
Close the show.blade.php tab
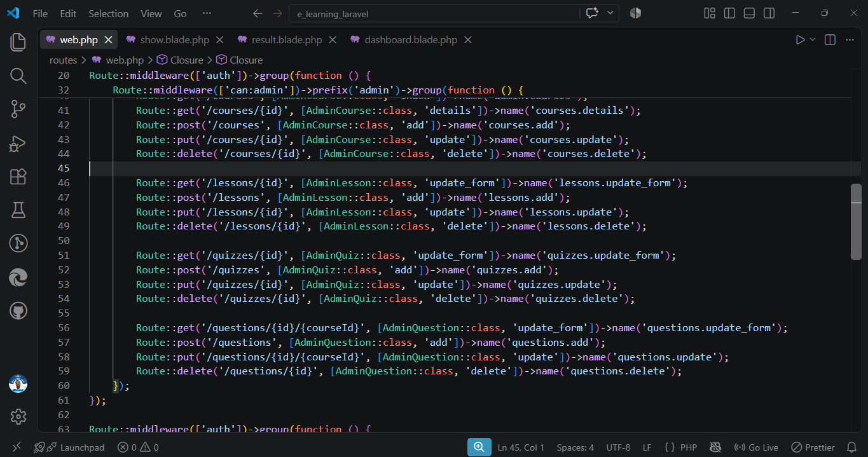click(x=219, y=39)
